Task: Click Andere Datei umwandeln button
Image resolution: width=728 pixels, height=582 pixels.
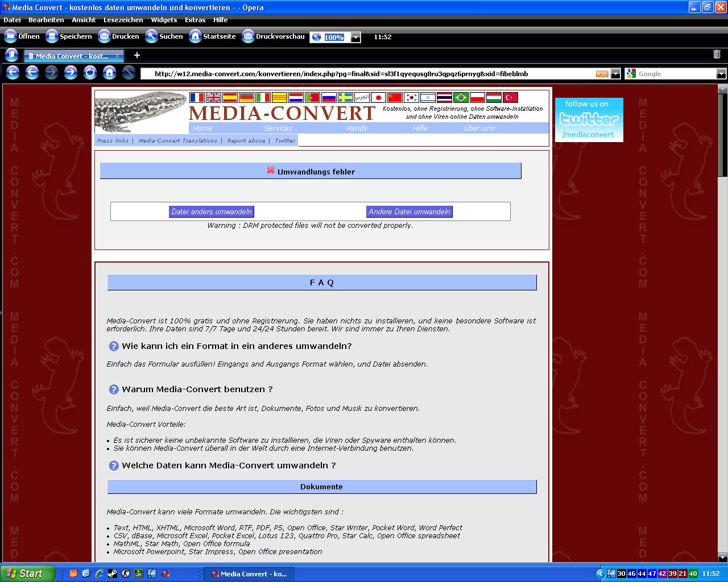Action: pyautogui.click(x=409, y=211)
